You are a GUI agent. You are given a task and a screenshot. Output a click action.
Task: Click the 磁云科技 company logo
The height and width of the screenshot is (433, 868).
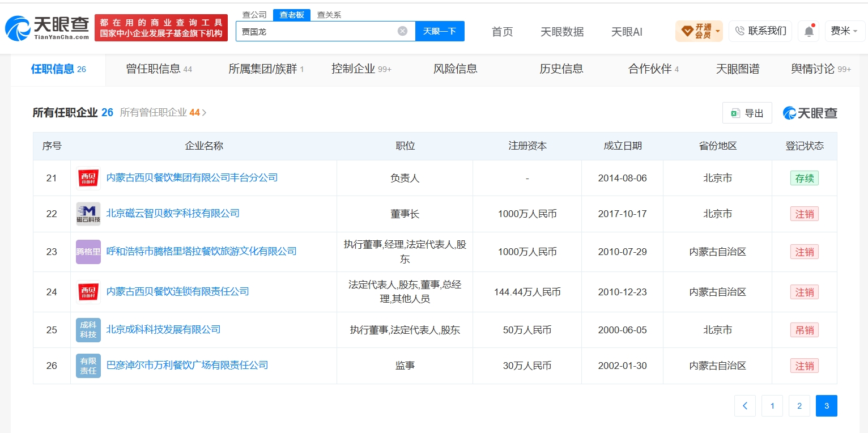(x=88, y=214)
